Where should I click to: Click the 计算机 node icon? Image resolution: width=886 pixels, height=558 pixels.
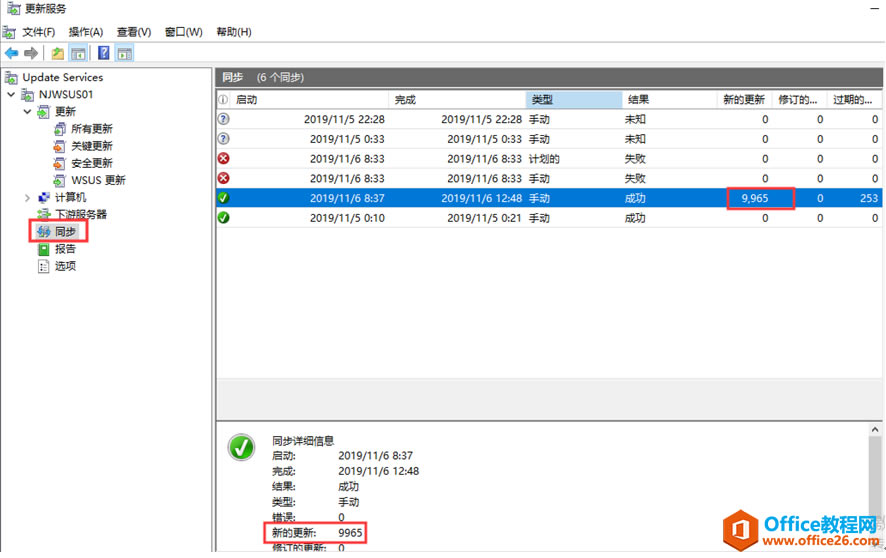(44, 198)
